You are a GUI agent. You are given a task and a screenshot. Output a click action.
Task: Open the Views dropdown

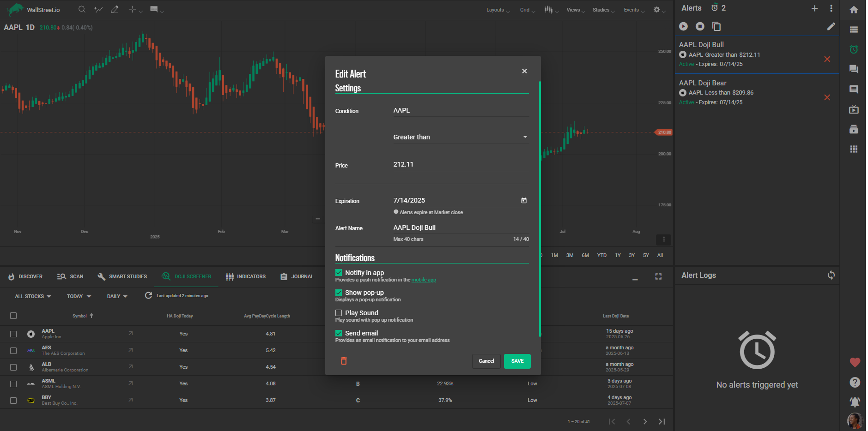coord(576,10)
